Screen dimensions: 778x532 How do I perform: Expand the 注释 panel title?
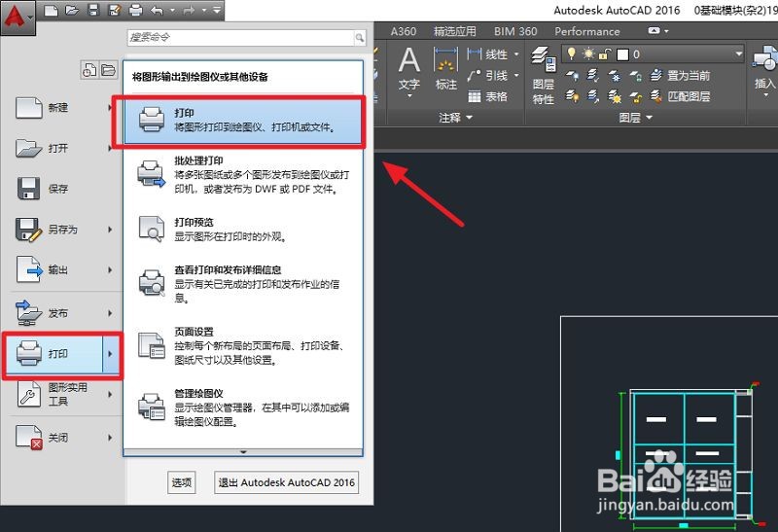click(455, 118)
